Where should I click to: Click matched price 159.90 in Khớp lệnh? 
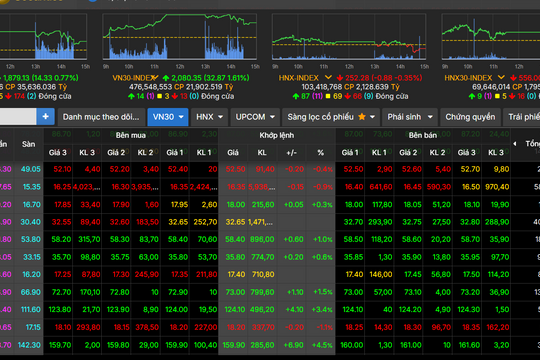pos(235,344)
